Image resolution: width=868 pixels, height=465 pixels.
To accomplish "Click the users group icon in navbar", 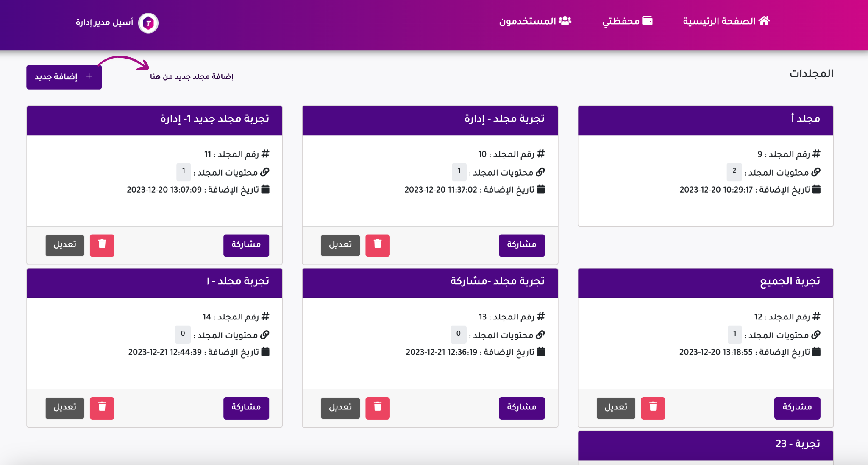I will tap(565, 21).
